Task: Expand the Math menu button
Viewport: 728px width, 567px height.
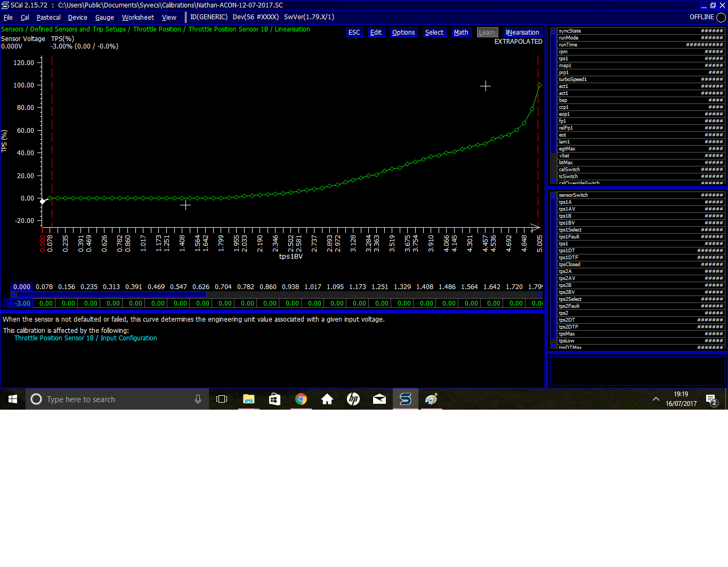Action: 461,33
